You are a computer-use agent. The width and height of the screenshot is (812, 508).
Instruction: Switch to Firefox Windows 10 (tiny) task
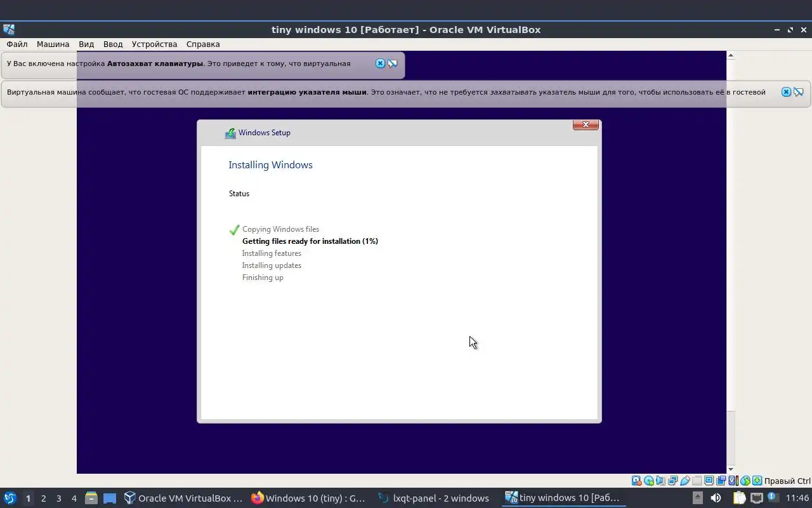click(x=309, y=498)
